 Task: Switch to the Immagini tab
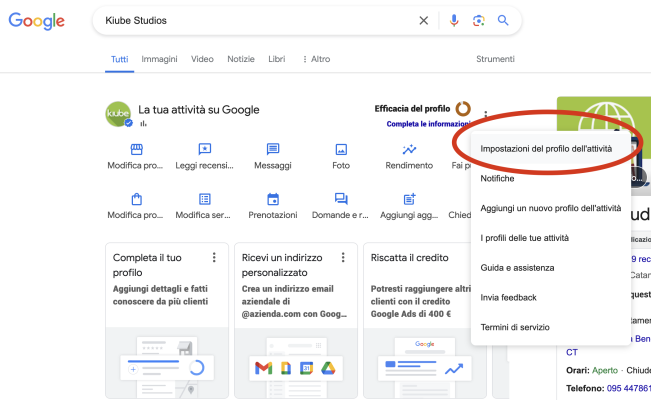tap(159, 59)
